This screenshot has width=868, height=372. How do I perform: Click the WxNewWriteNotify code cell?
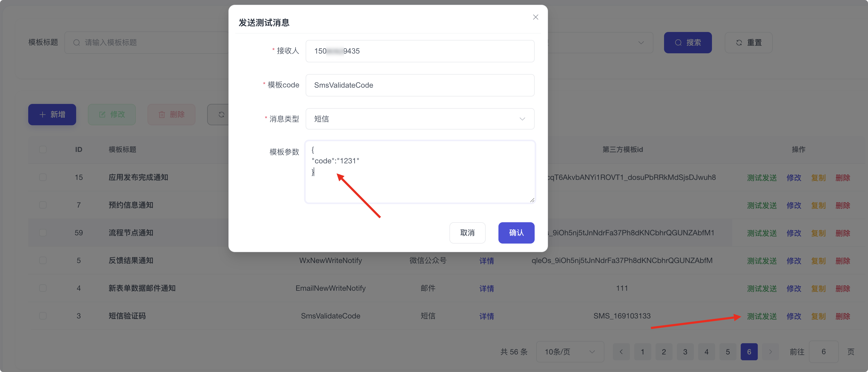point(330,260)
